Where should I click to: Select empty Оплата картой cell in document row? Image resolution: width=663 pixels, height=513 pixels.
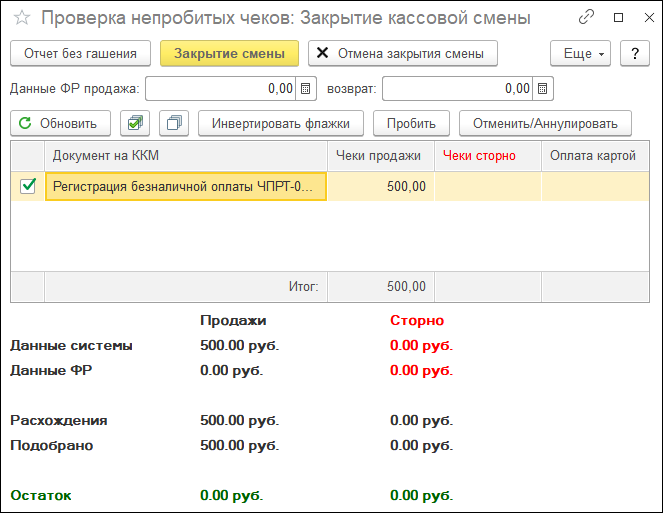[595, 186]
